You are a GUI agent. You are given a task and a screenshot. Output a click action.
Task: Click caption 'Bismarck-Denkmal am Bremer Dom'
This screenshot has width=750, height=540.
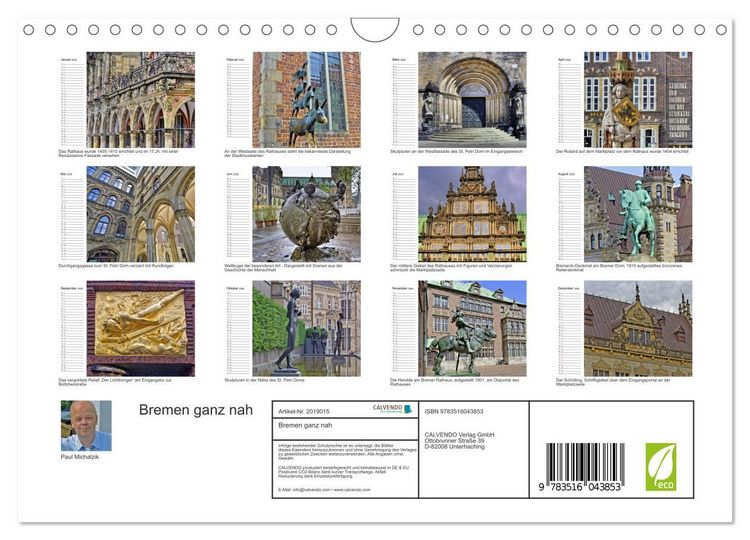(x=619, y=267)
